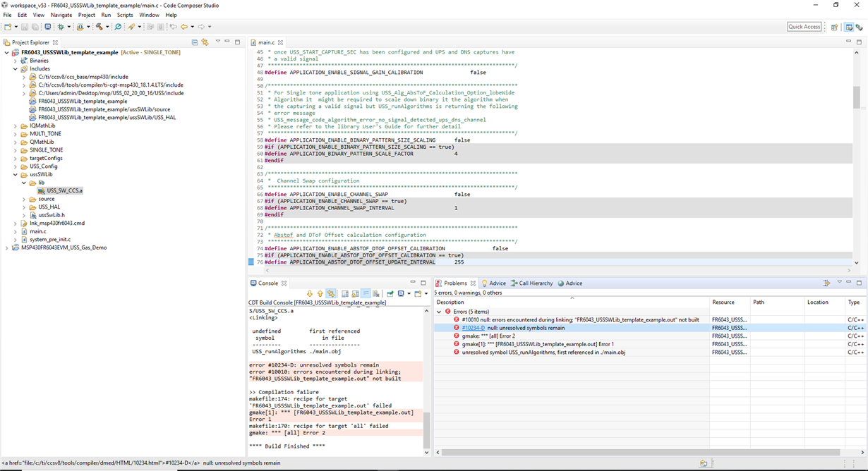This screenshot has height=471, width=868.
Task: Click the Build hammer icon
Action: pyautogui.click(x=100, y=27)
